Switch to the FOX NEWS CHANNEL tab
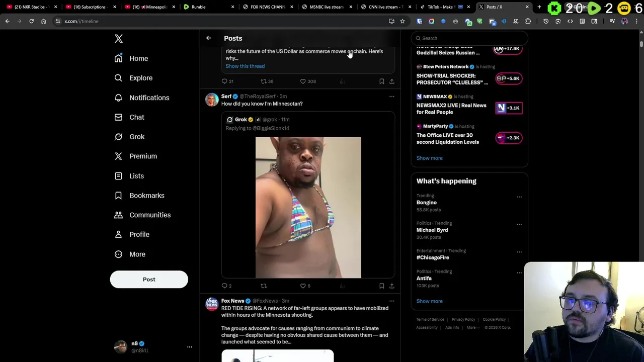This screenshot has height=362, width=644. pos(267,7)
